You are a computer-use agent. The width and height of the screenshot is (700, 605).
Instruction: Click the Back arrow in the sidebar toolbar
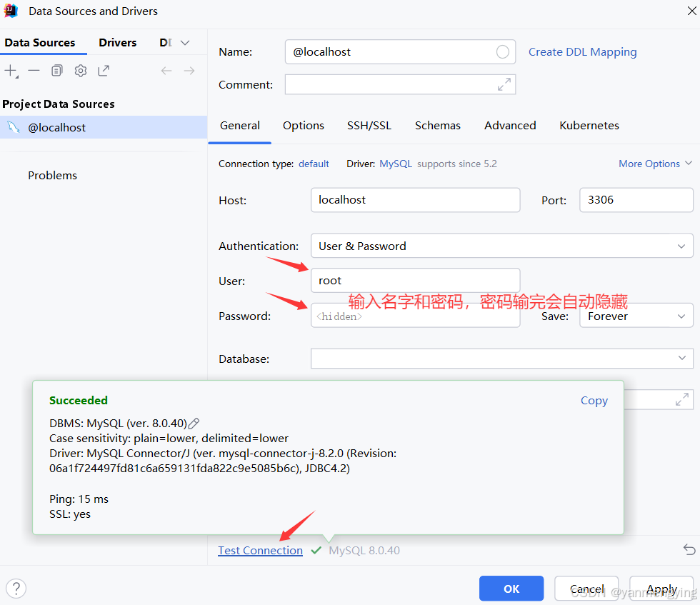click(x=166, y=71)
